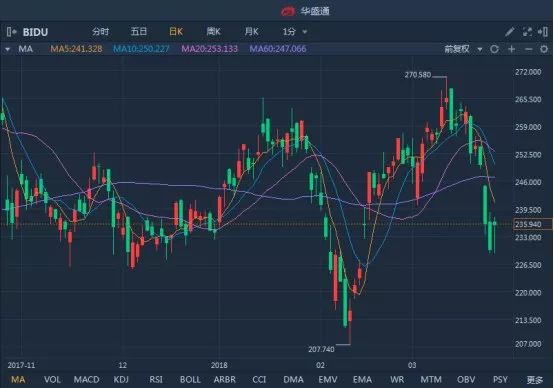This screenshot has height=388, width=554.
Task: Zoom in chart with plus icon
Action: 512,49
